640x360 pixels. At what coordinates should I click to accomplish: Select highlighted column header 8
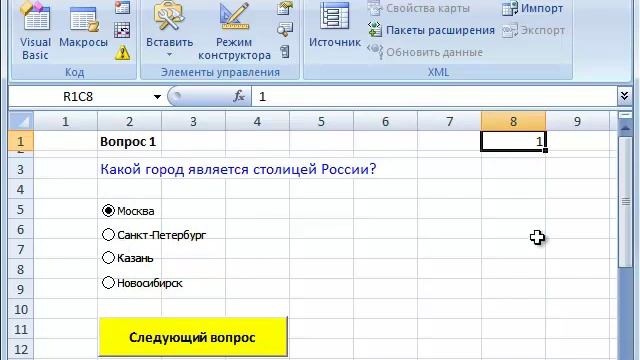(x=513, y=121)
